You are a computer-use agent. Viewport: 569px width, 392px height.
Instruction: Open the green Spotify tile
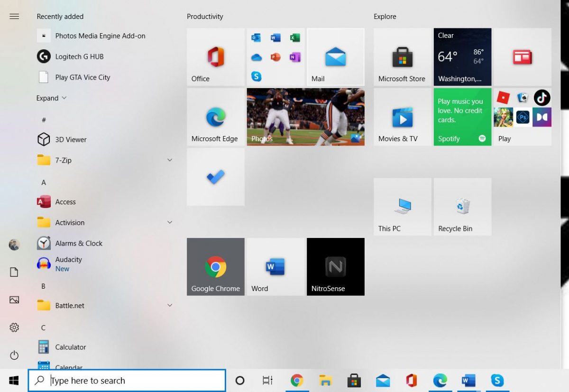tap(462, 117)
